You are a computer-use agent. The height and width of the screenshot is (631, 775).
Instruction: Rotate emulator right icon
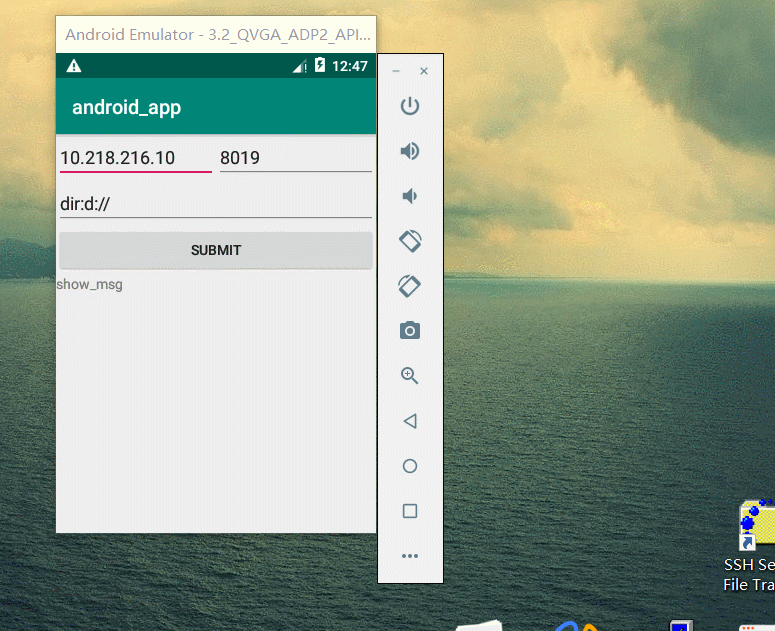coord(410,286)
